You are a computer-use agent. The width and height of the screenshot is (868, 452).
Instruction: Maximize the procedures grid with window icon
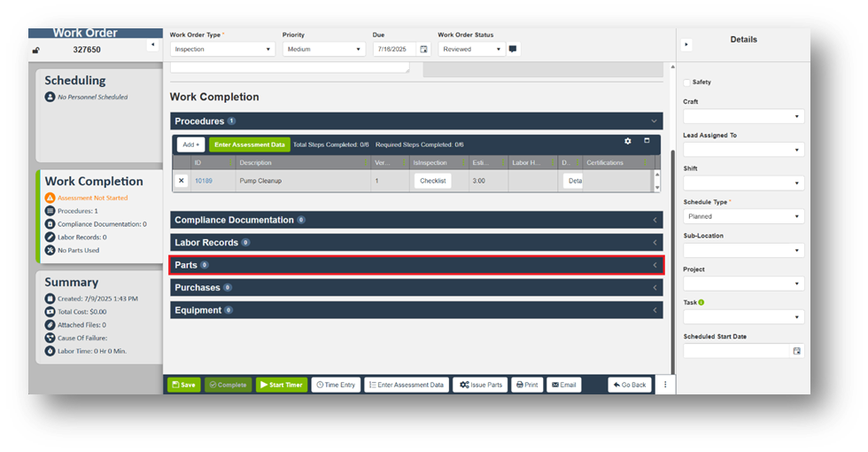[647, 141]
